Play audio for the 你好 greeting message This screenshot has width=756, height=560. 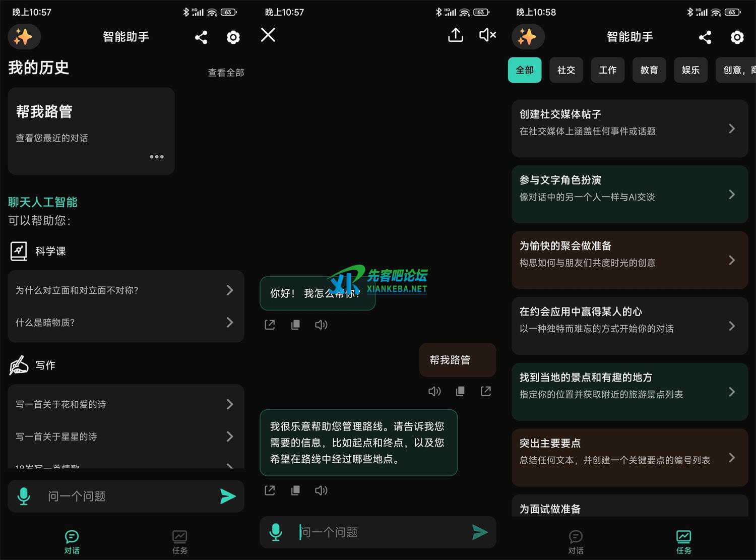(321, 325)
